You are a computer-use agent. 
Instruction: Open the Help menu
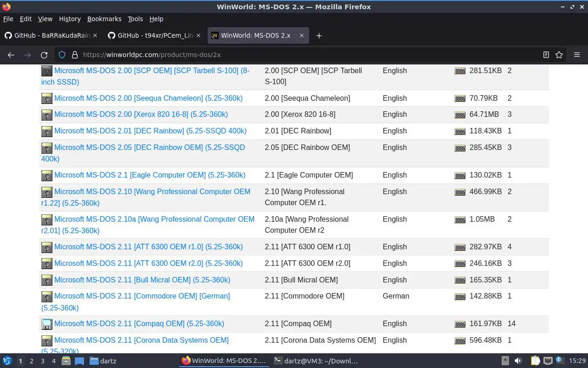(156, 19)
